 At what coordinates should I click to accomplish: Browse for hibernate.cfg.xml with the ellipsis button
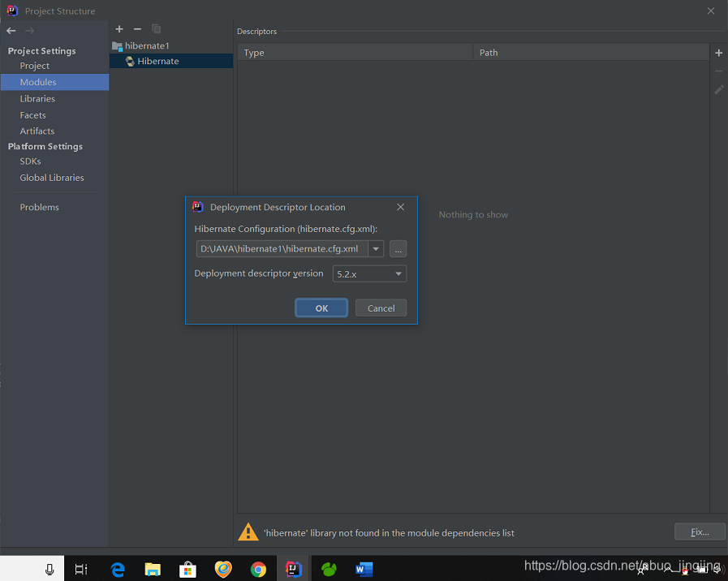(398, 249)
